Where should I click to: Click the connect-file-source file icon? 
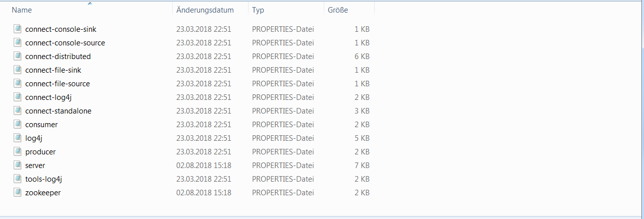18,83
